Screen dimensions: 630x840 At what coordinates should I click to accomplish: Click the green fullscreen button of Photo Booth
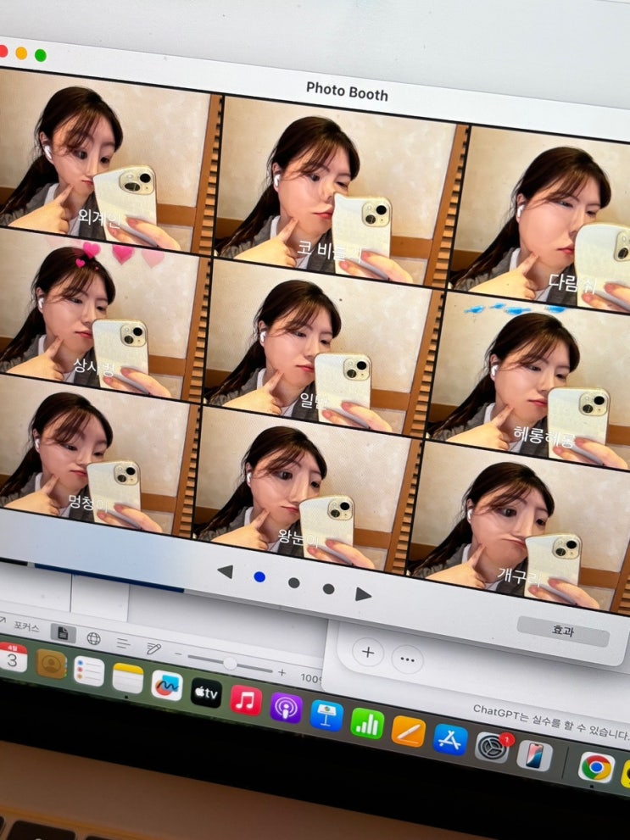(40, 55)
